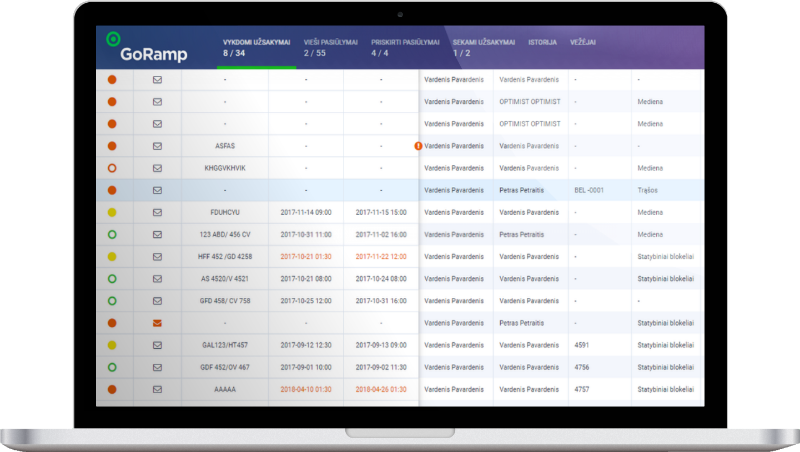800x452 pixels.
Task: Select the AAAAA cell
Action: [x=225, y=389]
